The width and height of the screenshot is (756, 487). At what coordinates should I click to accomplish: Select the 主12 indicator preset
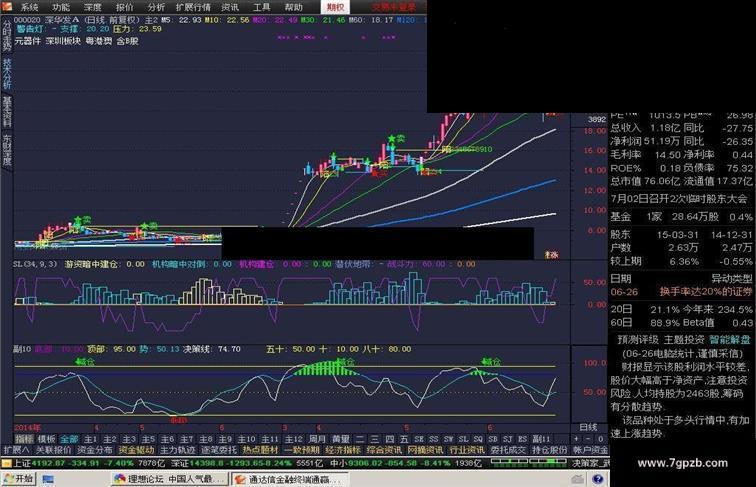pos(294,439)
